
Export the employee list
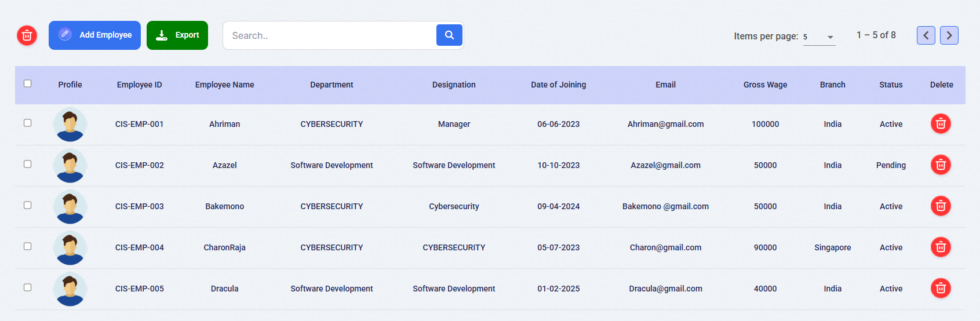(x=177, y=35)
